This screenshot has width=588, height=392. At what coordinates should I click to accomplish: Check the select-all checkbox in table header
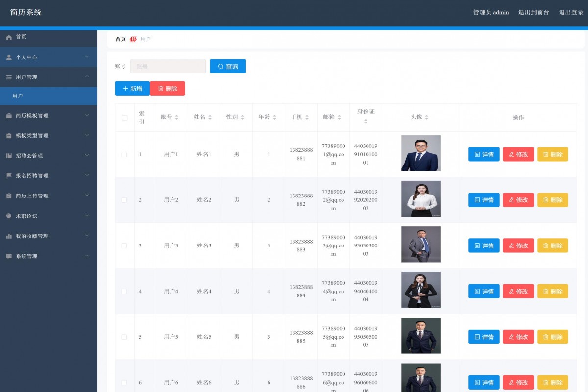click(x=124, y=117)
